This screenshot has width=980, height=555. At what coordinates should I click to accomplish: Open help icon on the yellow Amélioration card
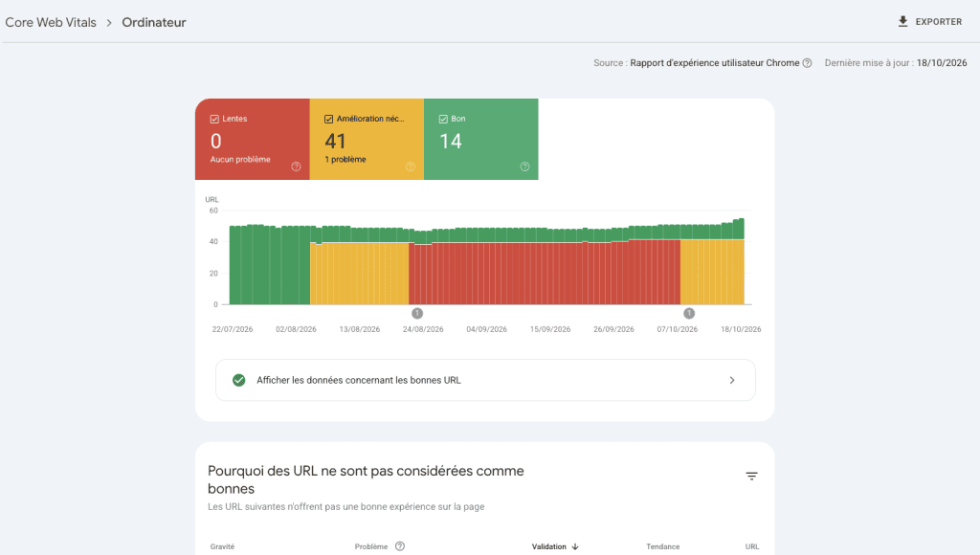click(411, 166)
